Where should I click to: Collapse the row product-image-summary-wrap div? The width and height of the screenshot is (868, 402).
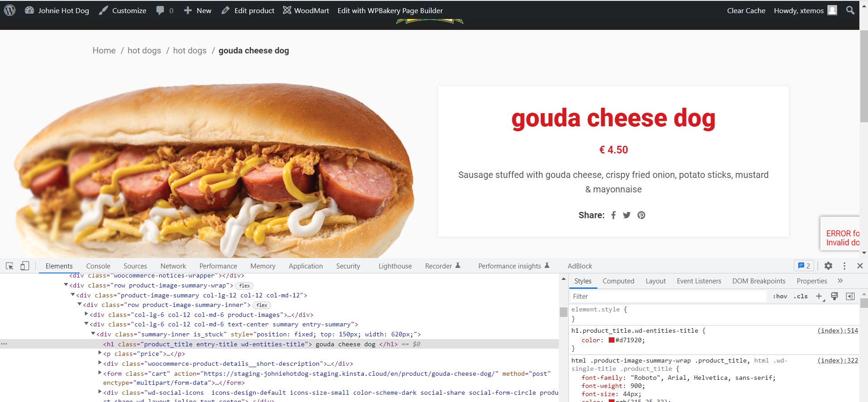[66, 285]
